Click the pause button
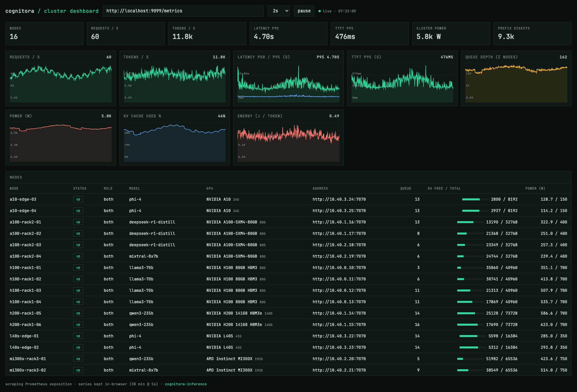The image size is (577, 392). pos(304,11)
